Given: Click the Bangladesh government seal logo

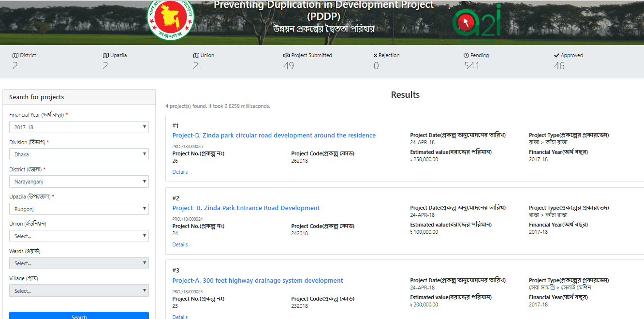Looking at the screenshot, I should click(x=170, y=20).
